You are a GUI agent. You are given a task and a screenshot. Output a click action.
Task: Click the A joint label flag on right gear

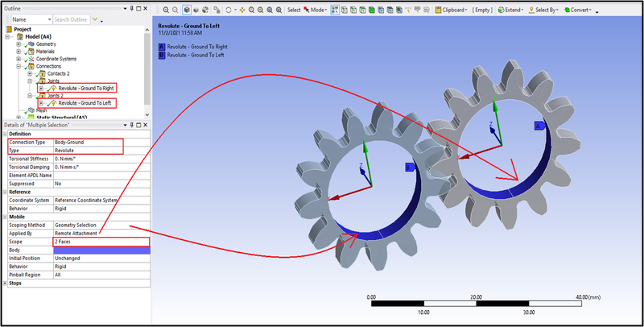pos(539,126)
